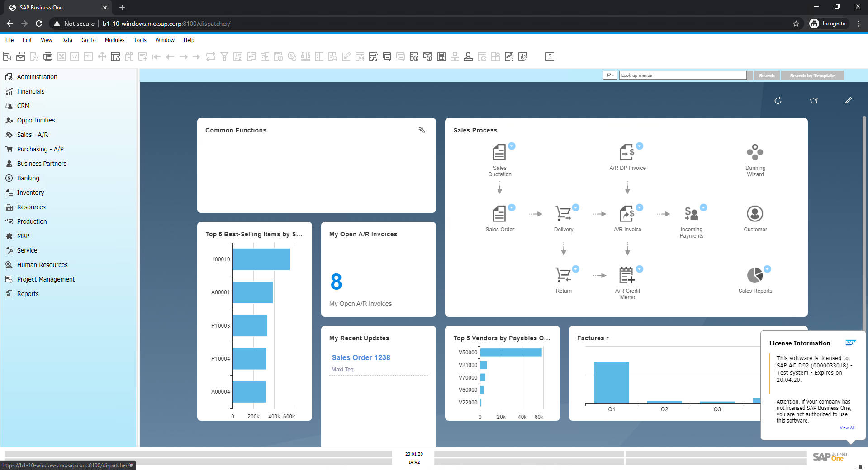
Task: Open the search type dropdown beside the magnifier
Action: pyautogui.click(x=610, y=75)
